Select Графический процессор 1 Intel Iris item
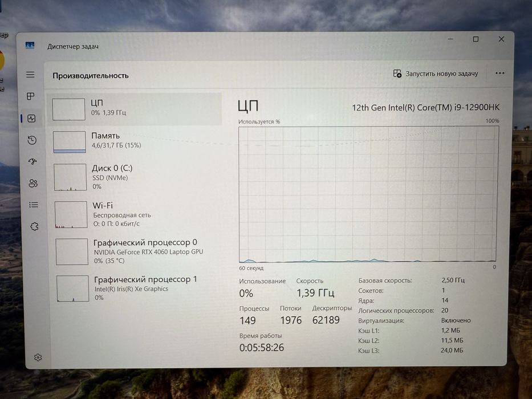Image resolution: width=532 pixels, height=399 pixels. [139, 288]
